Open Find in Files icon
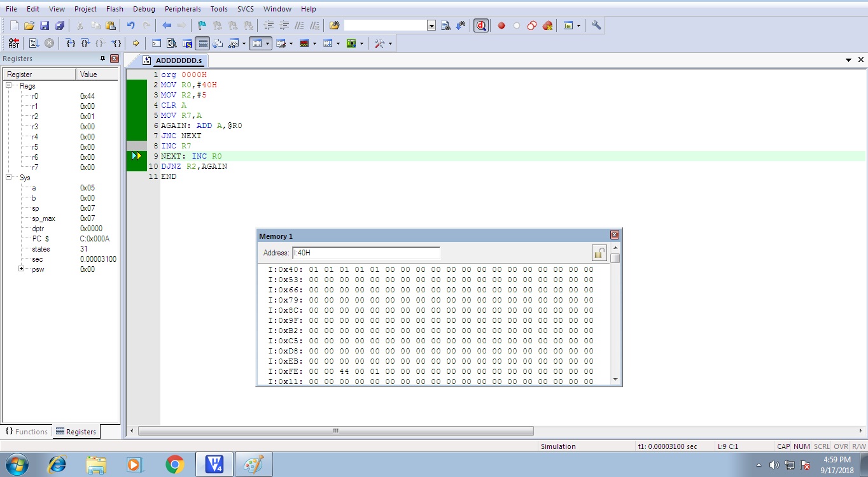Image resolution: width=868 pixels, height=477 pixels. click(335, 25)
